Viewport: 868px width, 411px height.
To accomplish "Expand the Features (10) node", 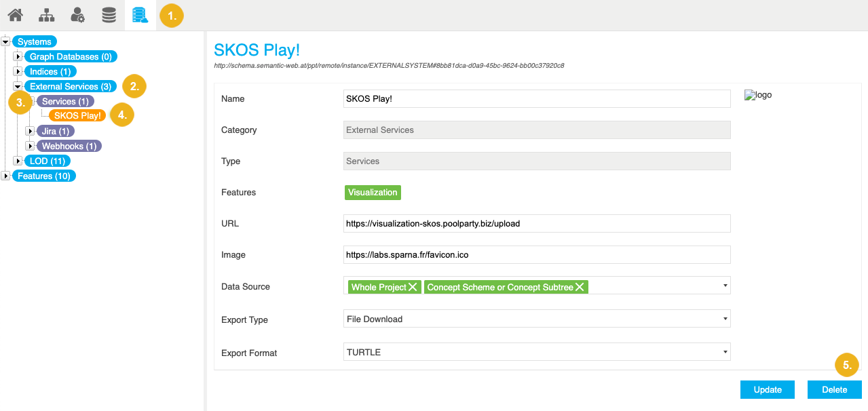I will pyautogui.click(x=5, y=176).
